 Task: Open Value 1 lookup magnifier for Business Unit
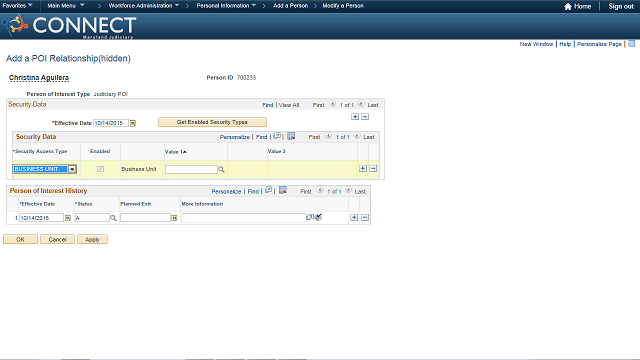tap(221, 169)
